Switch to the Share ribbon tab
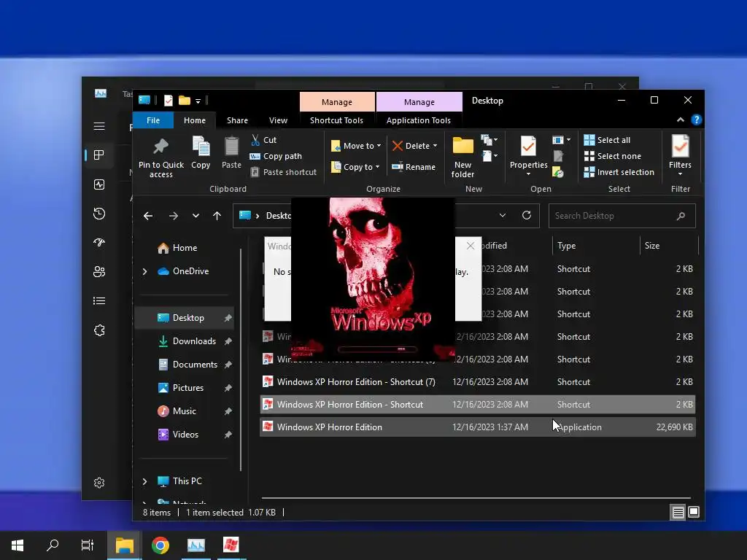The image size is (747, 560). tap(237, 120)
